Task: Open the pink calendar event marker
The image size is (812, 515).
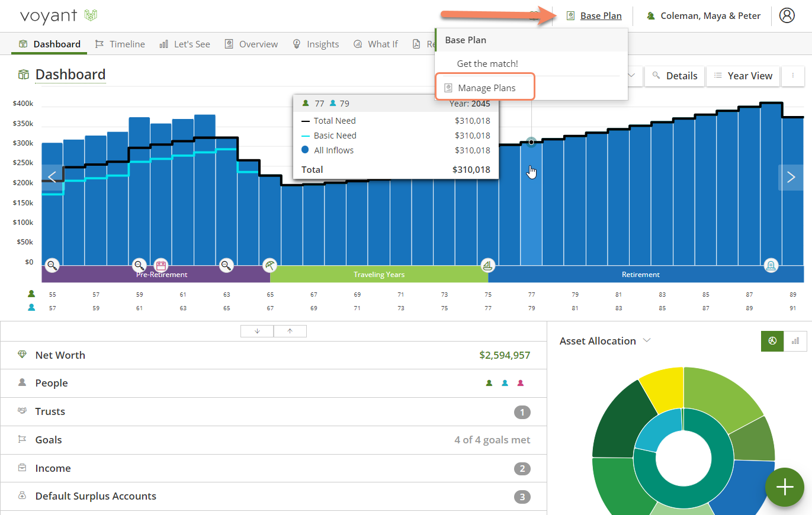Action: [x=161, y=265]
